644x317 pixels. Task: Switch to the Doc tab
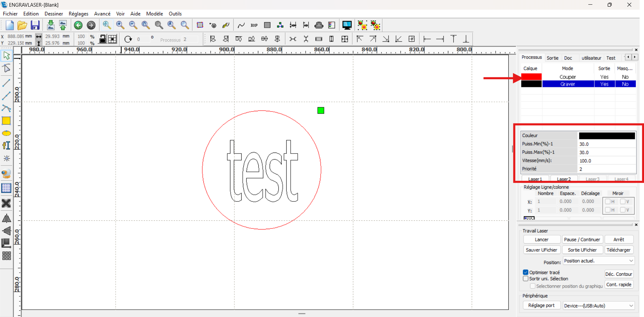click(568, 58)
